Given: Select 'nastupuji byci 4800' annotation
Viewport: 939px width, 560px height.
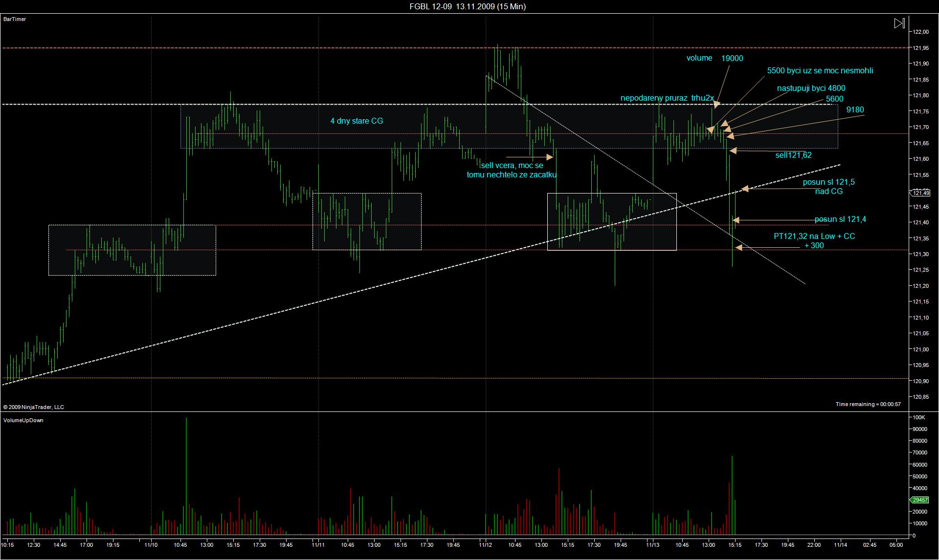Looking at the screenshot, I should (x=811, y=88).
